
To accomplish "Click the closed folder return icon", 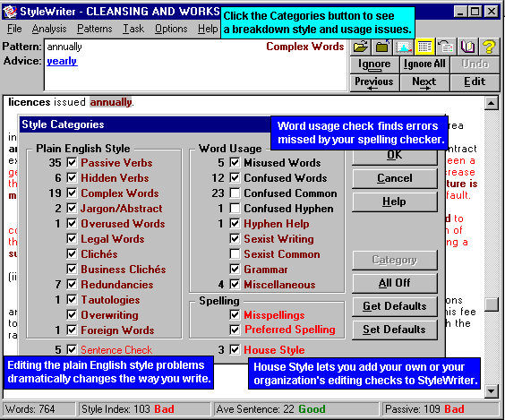I will coord(382,47).
